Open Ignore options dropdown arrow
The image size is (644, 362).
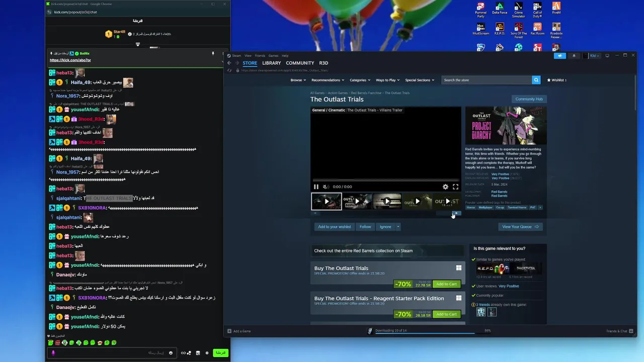[x=398, y=227]
